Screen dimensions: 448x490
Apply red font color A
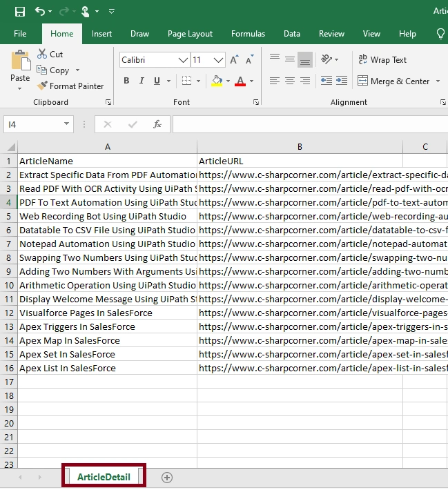tap(240, 81)
